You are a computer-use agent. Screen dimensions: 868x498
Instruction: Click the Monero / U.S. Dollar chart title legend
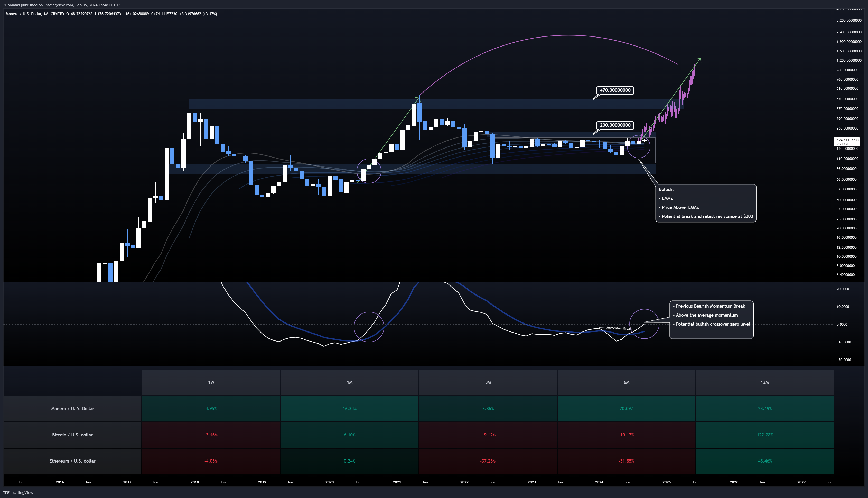[x=35, y=14]
